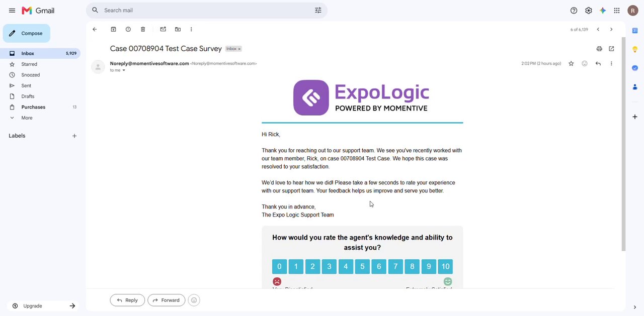Click in the Search mail field
This screenshot has height=316, width=644.
[x=206, y=10]
